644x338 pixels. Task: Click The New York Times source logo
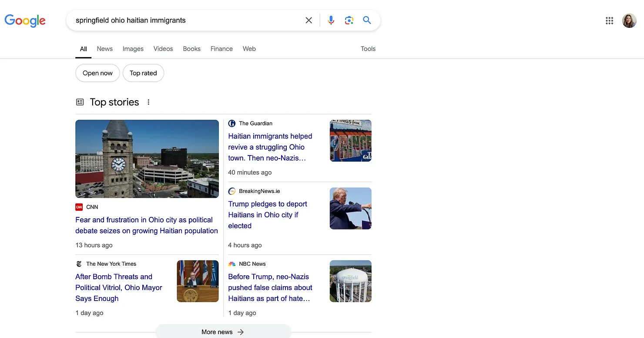point(79,264)
